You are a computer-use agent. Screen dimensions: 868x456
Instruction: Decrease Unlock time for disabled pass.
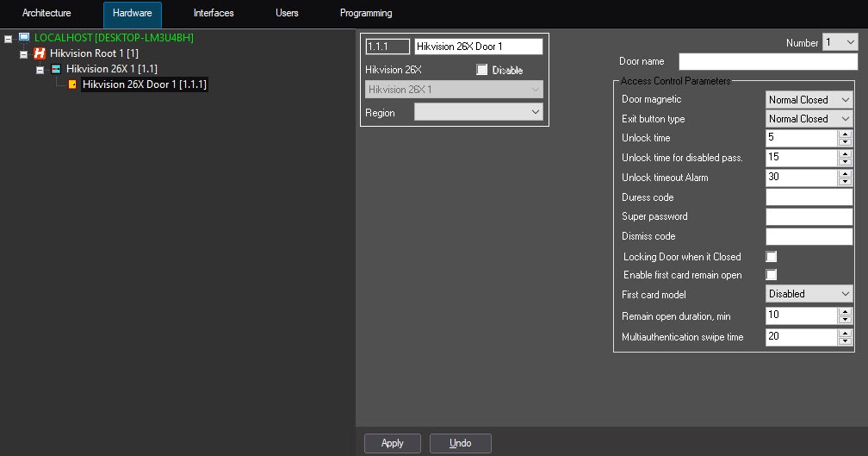pyautogui.click(x=845, y=162)
